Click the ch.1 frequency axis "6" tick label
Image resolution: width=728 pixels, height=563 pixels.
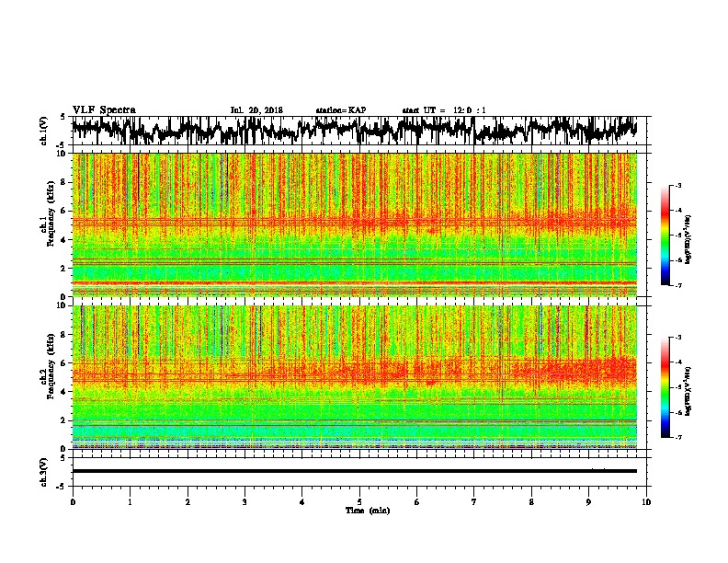click(x=65, y=212)
